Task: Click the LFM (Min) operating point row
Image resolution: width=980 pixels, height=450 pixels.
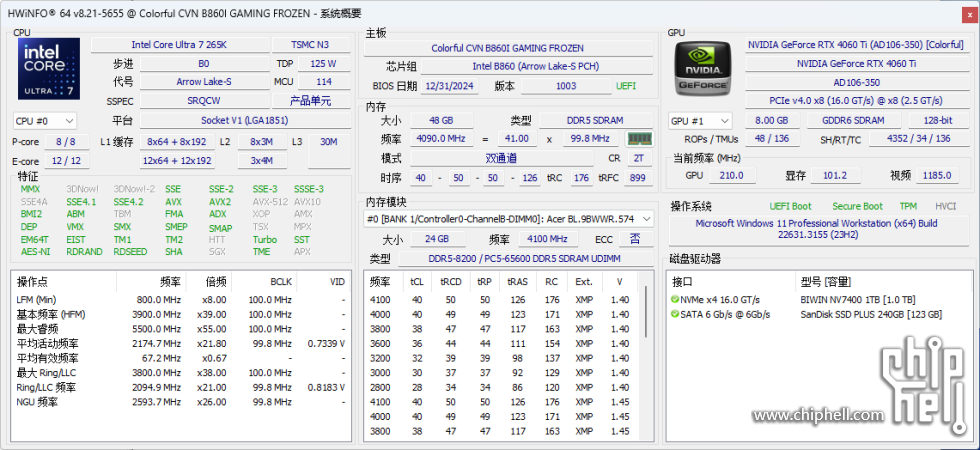Action: 181,299
